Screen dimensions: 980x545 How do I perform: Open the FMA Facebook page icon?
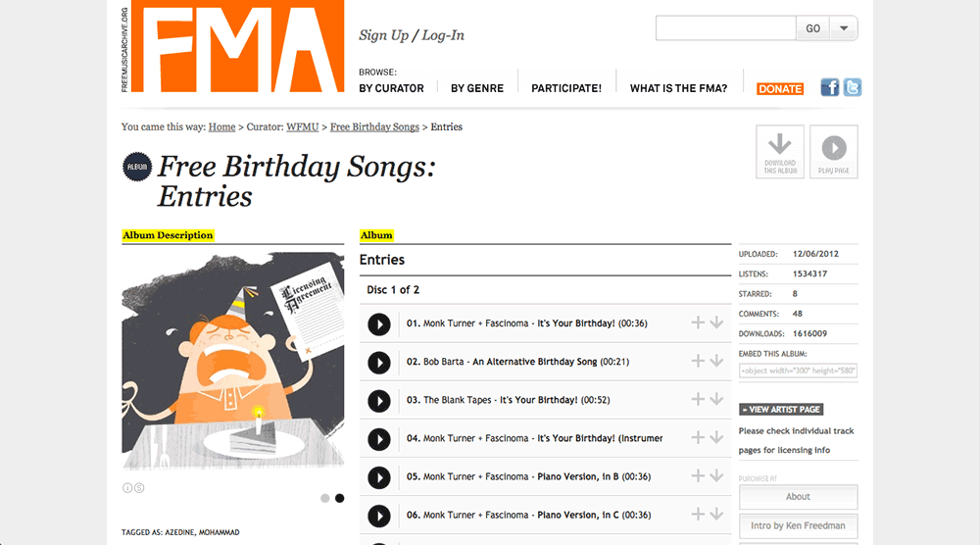pyautogui.click(x=829, y=87)
